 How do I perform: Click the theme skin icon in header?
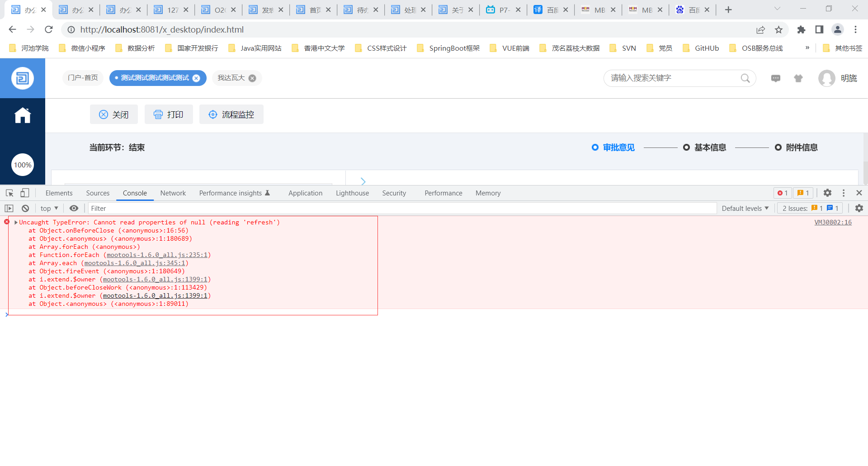click(798, 78)
